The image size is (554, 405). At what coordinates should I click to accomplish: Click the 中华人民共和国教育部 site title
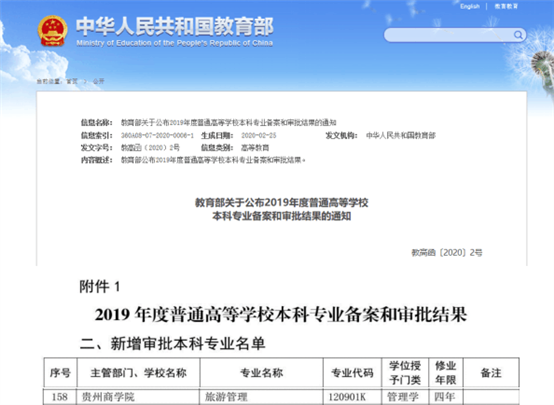(x=175, y=27)
